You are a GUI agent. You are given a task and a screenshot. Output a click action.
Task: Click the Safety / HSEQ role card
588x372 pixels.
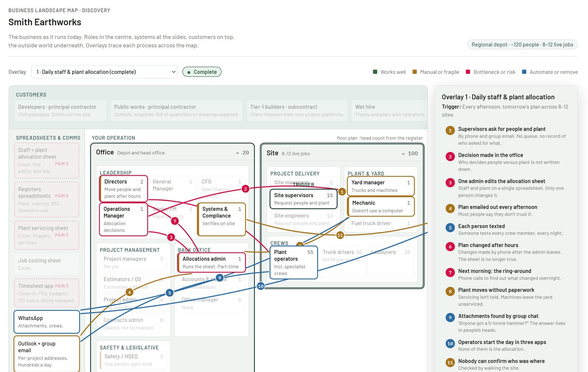tap(133, 360)
